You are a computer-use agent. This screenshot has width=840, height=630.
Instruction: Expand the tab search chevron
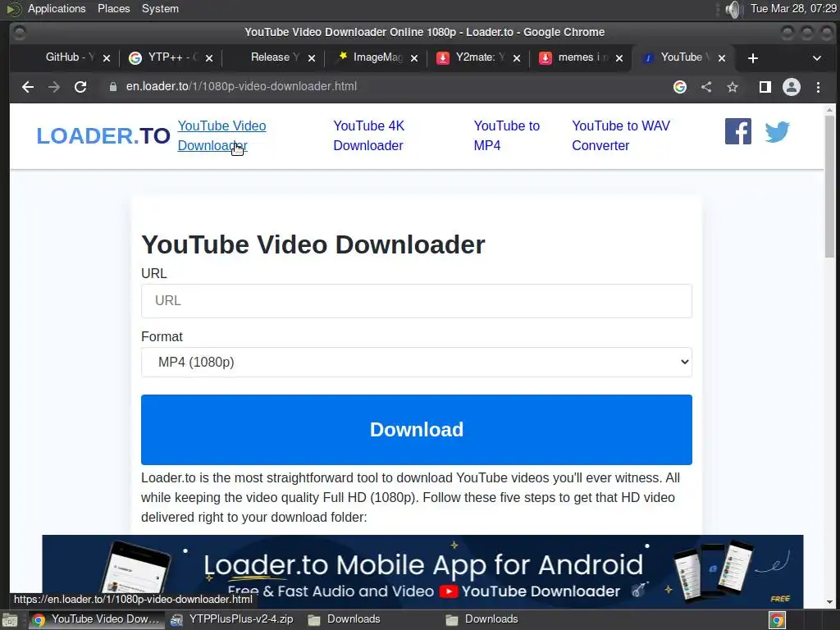pos(817,58)
